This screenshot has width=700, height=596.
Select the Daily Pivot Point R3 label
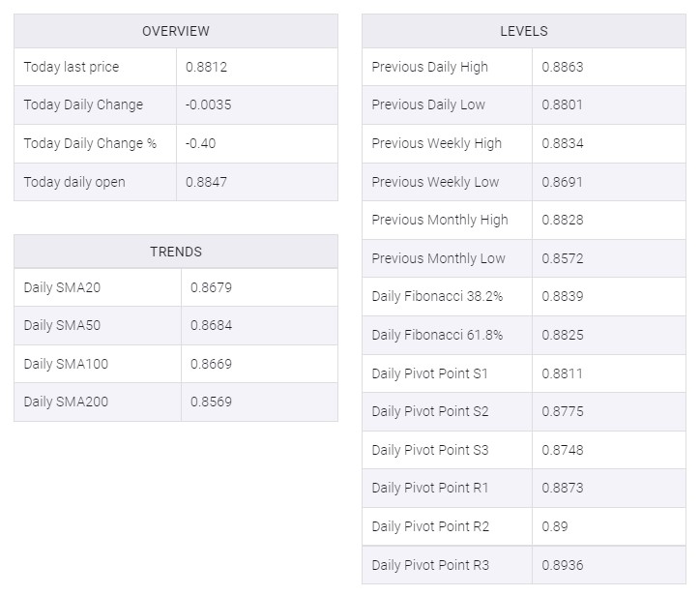coord(430,565)
